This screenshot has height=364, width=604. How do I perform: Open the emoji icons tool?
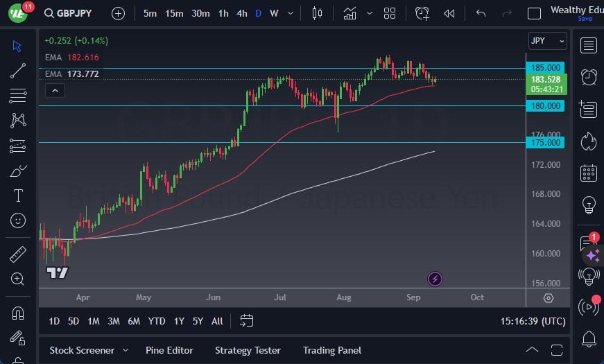click(19, 220)
